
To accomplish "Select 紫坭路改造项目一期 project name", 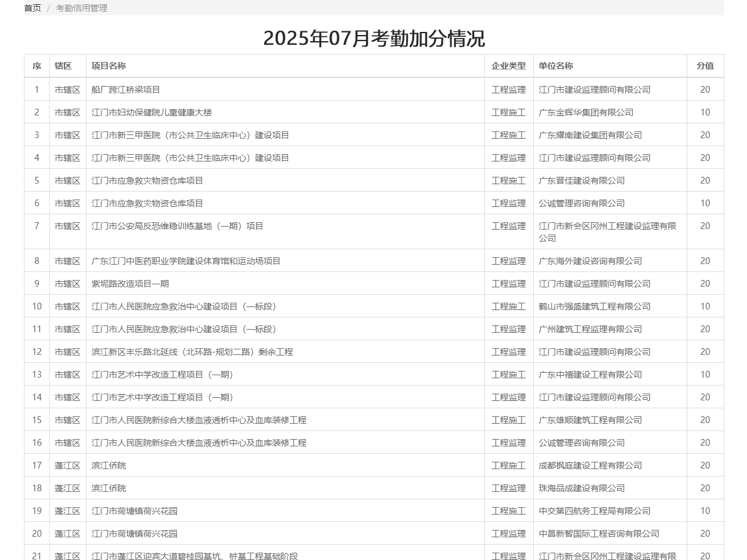I will tap(130, 284).
